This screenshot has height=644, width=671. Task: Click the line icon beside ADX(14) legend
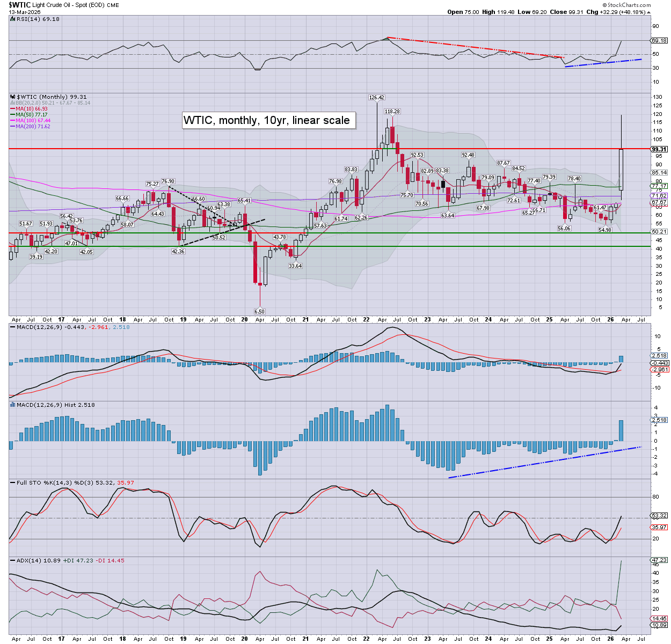pos(12,560)
